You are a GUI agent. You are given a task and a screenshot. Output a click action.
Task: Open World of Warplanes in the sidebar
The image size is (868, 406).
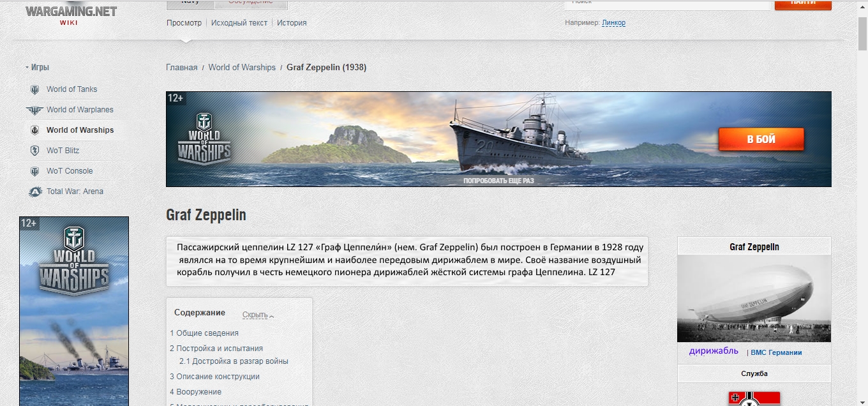point(80,110)
